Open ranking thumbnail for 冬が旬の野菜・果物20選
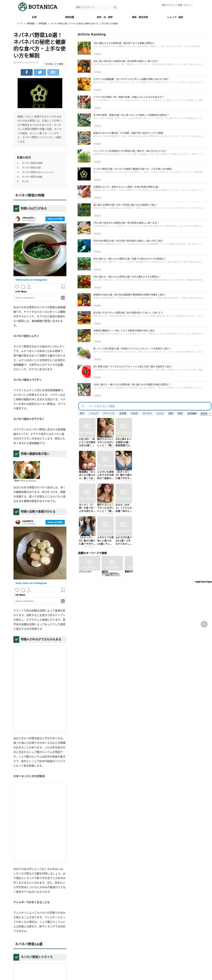Screen dimensions: 212x980 (x=84, y=120)
